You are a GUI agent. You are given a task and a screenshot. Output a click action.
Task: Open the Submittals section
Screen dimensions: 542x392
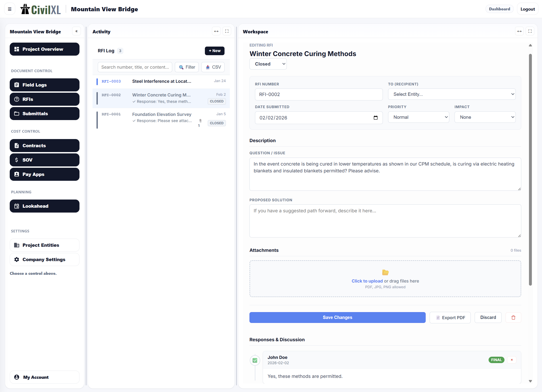tap(44, 113)
